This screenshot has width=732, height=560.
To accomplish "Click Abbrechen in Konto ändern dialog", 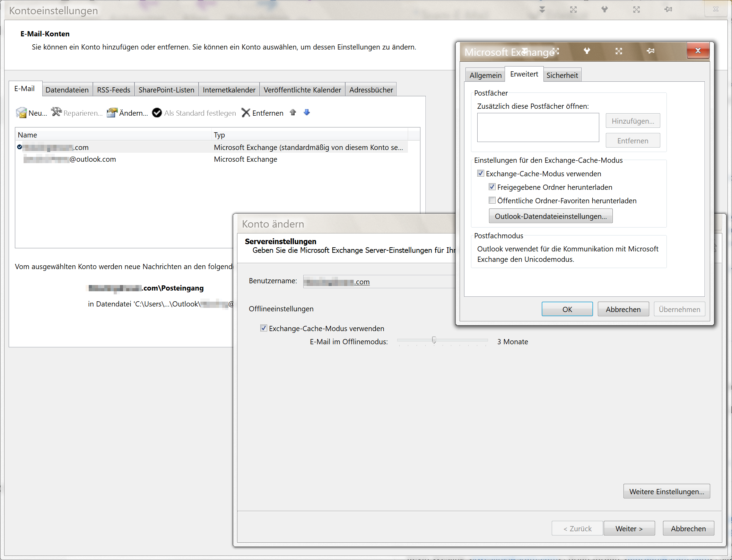I will coord(688,529).
